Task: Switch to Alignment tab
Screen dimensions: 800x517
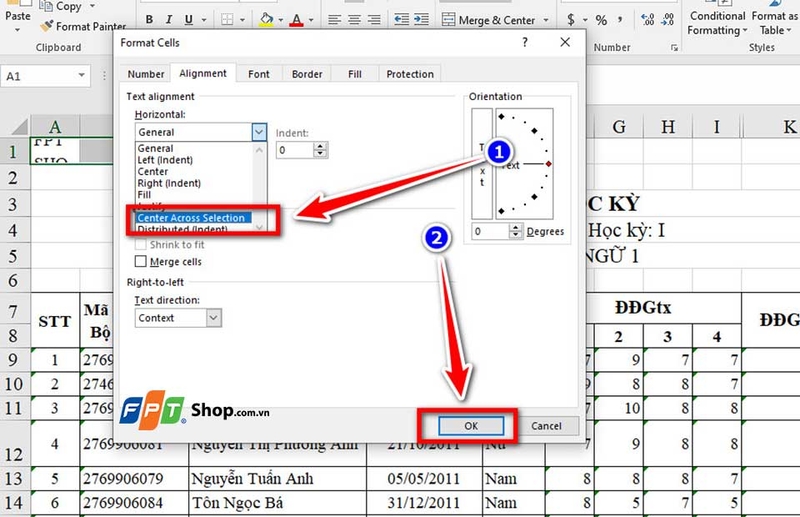Action: pos(203,73)
